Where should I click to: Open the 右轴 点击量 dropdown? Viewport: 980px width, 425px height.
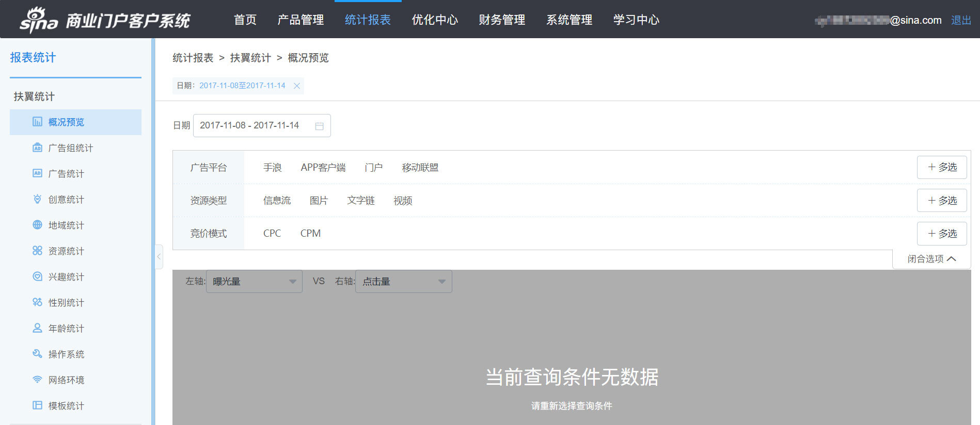pos(403,282)
